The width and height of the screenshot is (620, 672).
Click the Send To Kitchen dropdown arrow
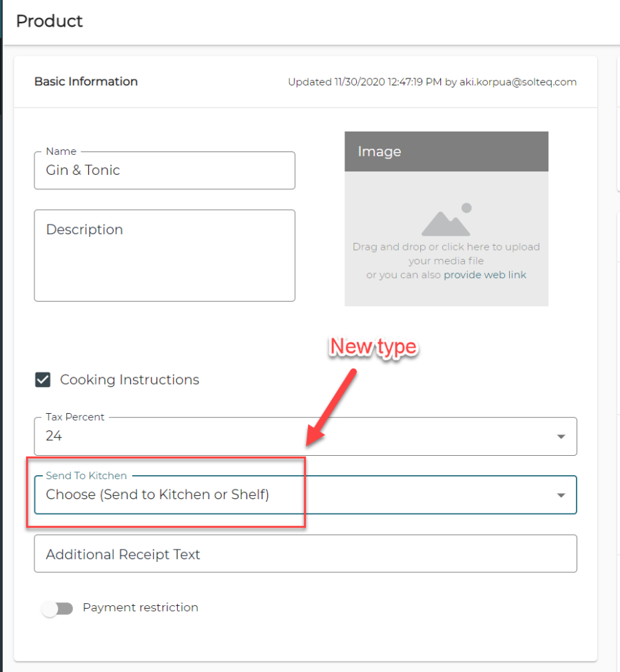[x=561, y=495]
